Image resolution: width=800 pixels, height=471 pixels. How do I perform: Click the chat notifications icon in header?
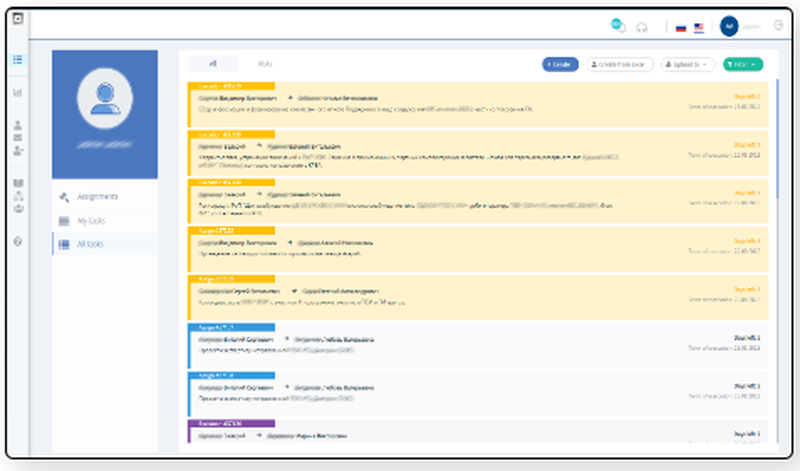click(x=617, y=25)
